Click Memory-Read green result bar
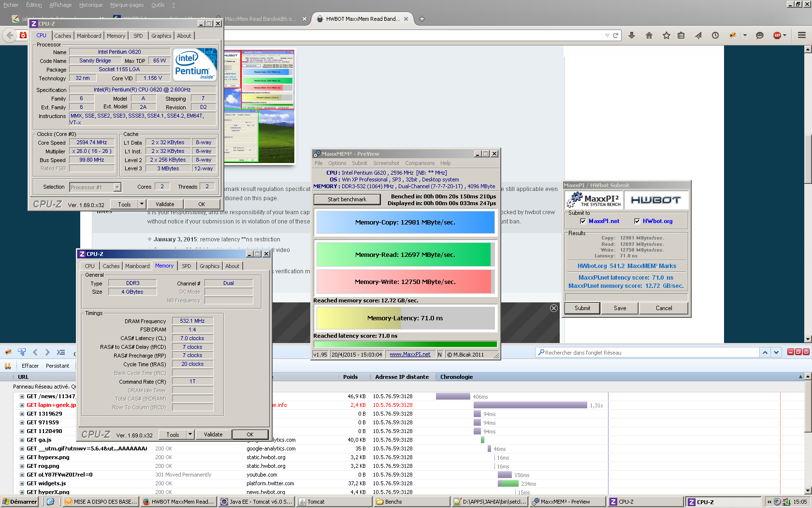812x508 pixels. coord(405,254)
